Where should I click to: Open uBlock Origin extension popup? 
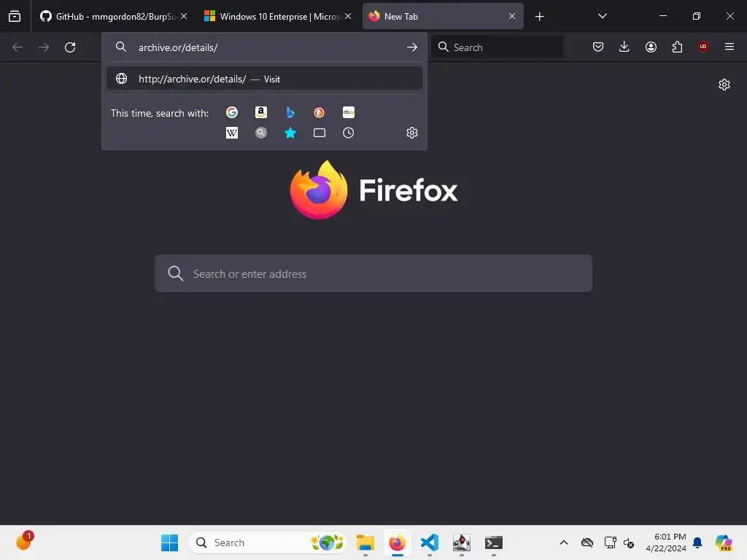click(703, 47)
